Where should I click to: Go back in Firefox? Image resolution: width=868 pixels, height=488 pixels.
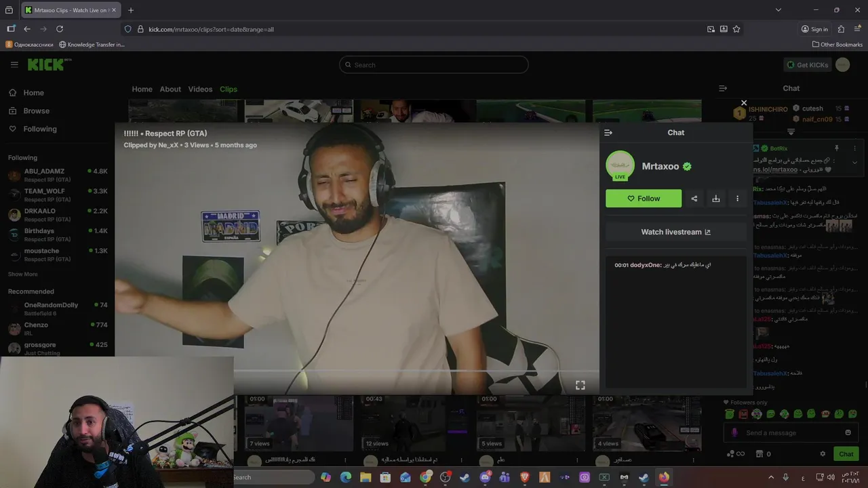26,29
